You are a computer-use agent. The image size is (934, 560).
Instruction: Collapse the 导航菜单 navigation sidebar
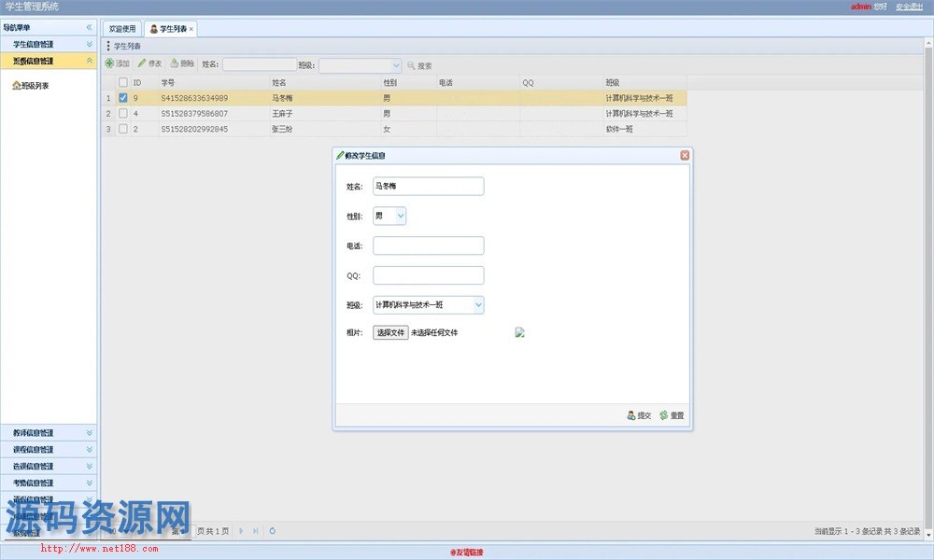click(x=89, y=28)
